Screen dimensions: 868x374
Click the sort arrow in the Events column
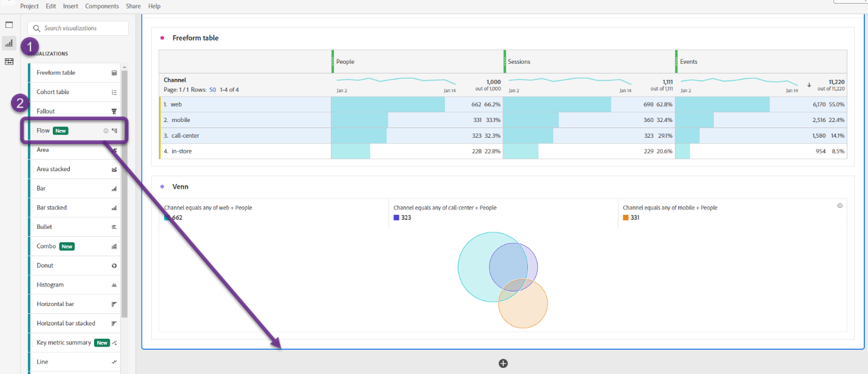[809, 84]
